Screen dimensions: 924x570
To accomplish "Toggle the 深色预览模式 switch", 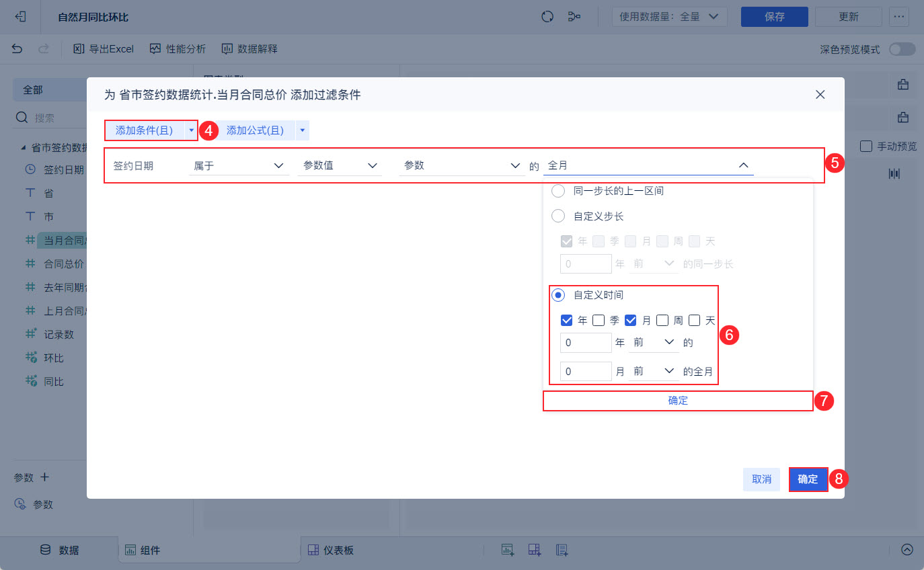I will [x=902, y=49].
